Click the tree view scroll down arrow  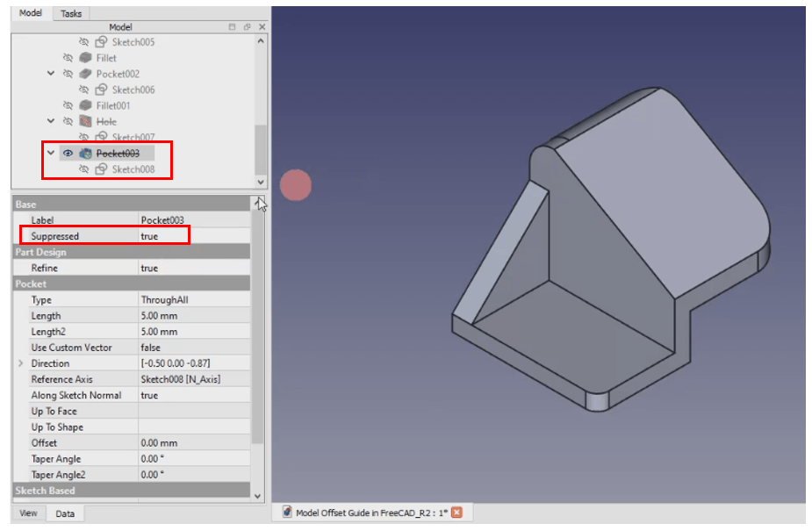point(261,183)
